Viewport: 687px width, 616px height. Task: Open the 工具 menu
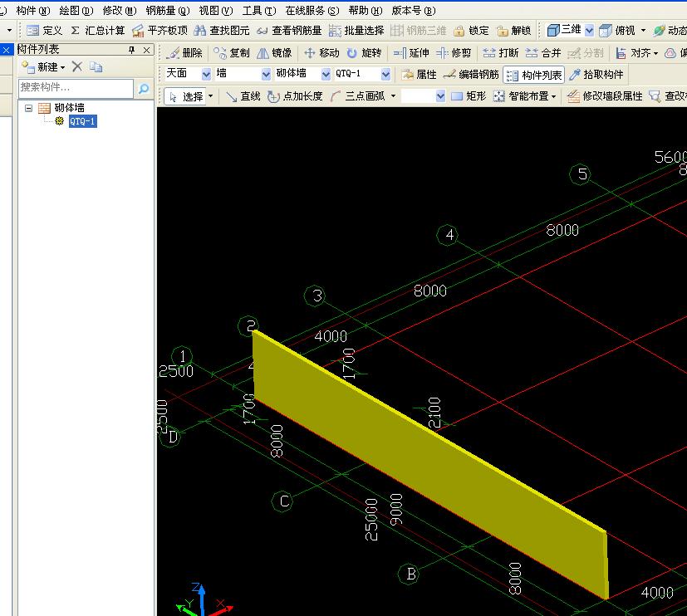click(259, 10)
